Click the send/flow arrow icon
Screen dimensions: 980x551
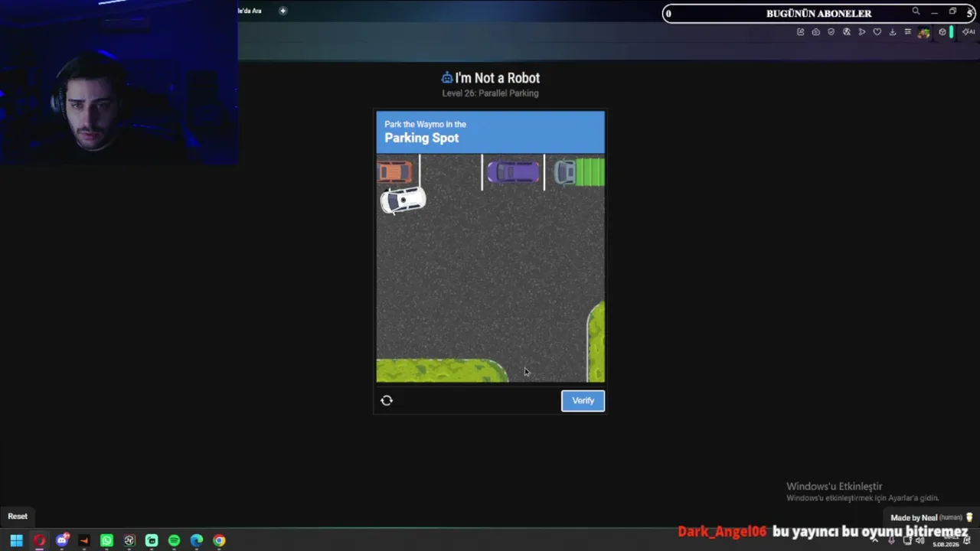(862, 32)
